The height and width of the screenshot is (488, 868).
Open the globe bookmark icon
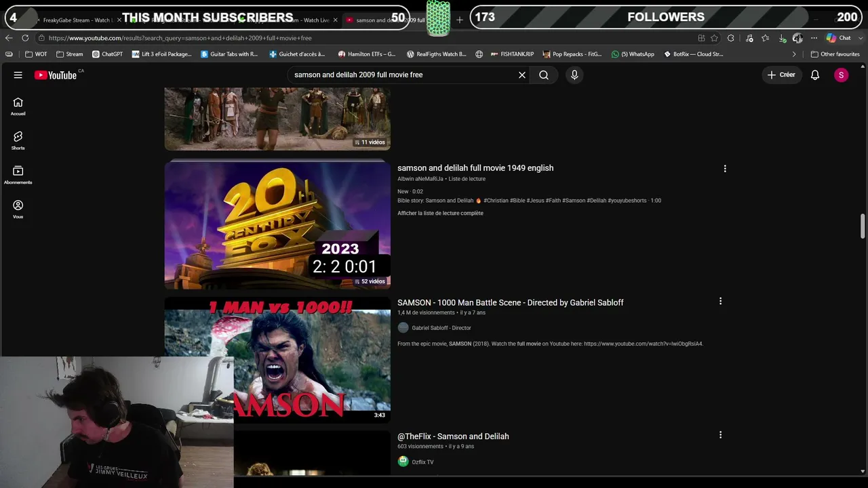(479, 54)
